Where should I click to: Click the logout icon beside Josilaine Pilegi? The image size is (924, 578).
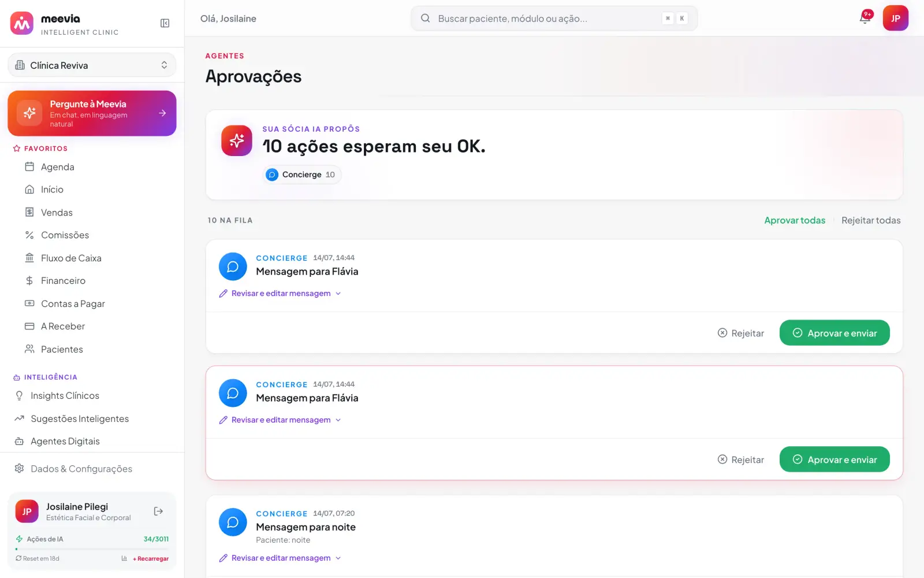[158, 511]
